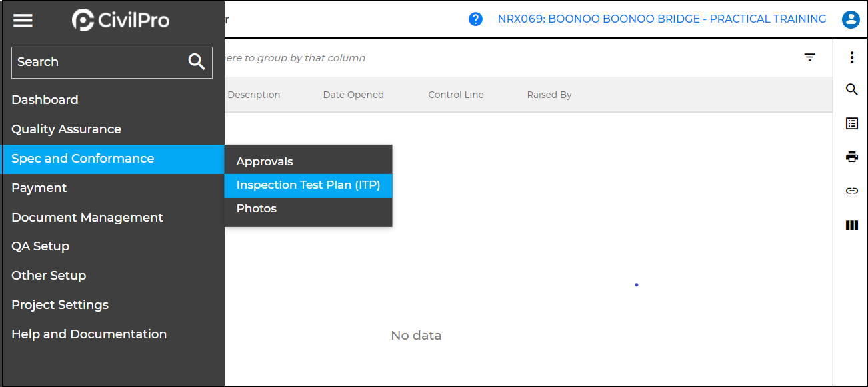Click into the sidebar Search field
868x387 pixels.
pyautogui.click(x=97, y=62)
